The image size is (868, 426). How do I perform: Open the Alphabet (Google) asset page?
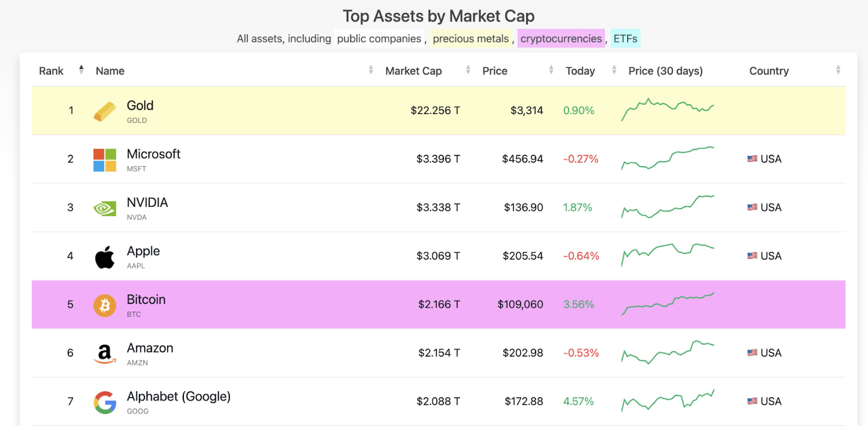pos(178,397)
